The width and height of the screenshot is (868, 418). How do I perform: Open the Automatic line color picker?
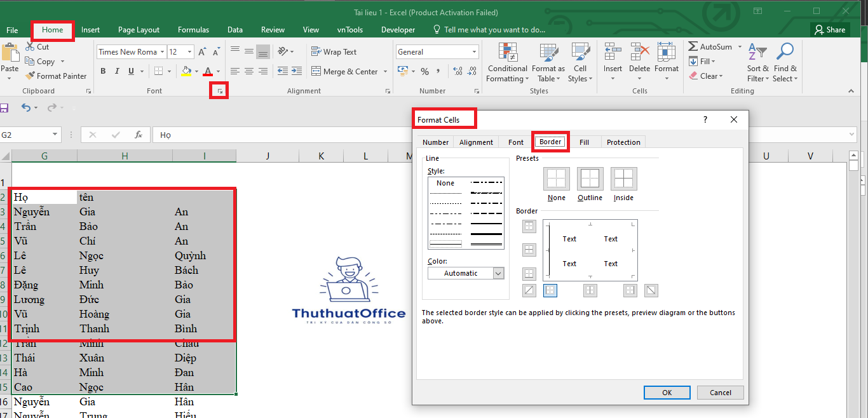click(x=466, y=273)
